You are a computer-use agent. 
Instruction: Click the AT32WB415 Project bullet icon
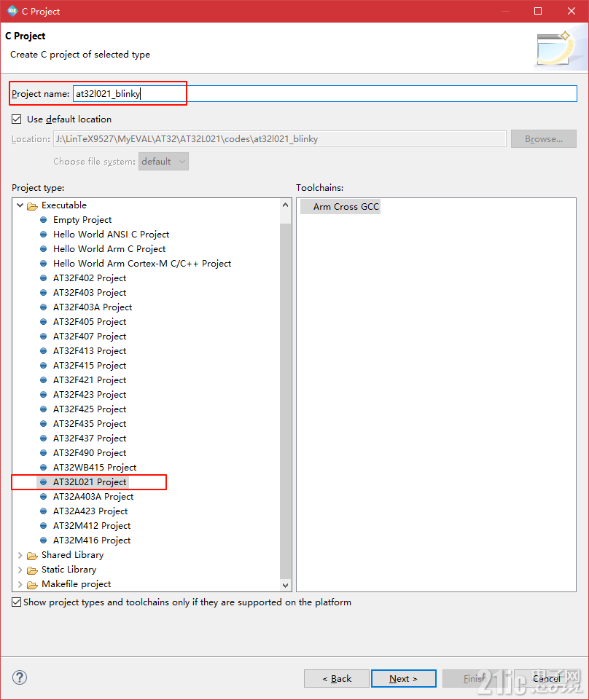click(43, 468)
